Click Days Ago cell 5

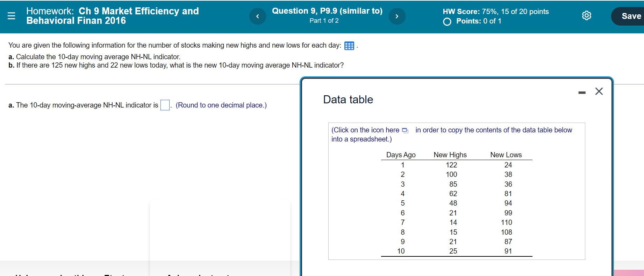point(403,203)
